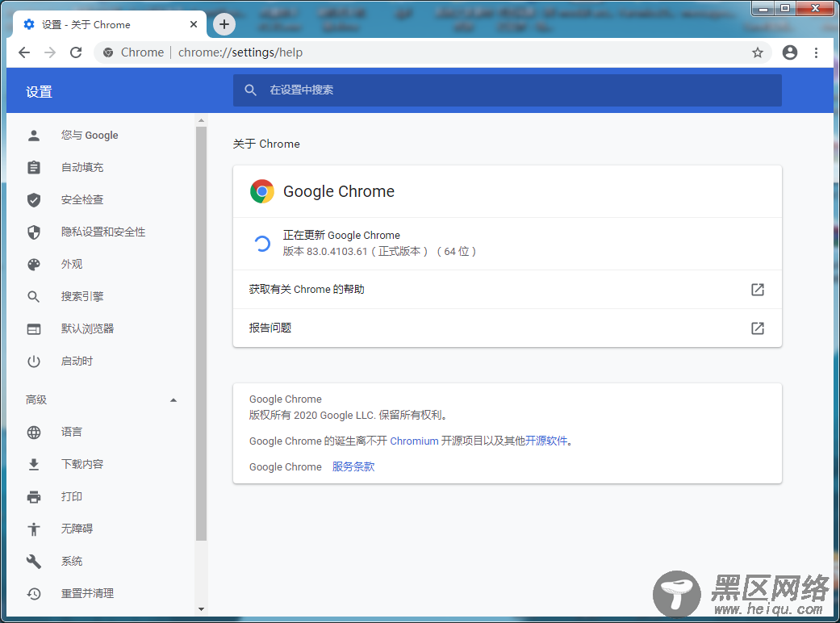Click the 默认浏览器 menu label
Screen dimensions: 840x623
pyautogui.click(x=87, y=329)
